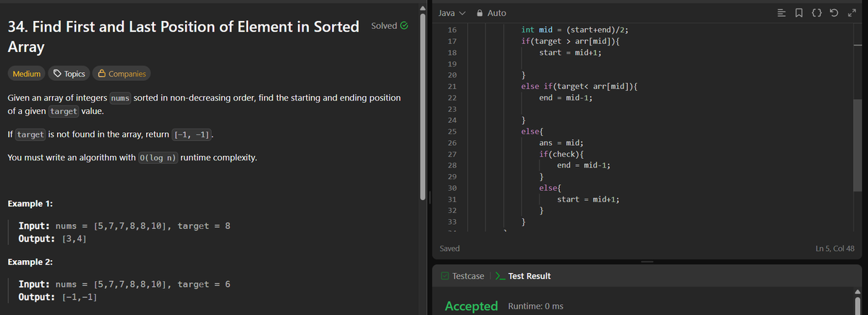868x315 pixels.
Task: Click the 'Runtime: 0 ms' text
Action: 536,306
